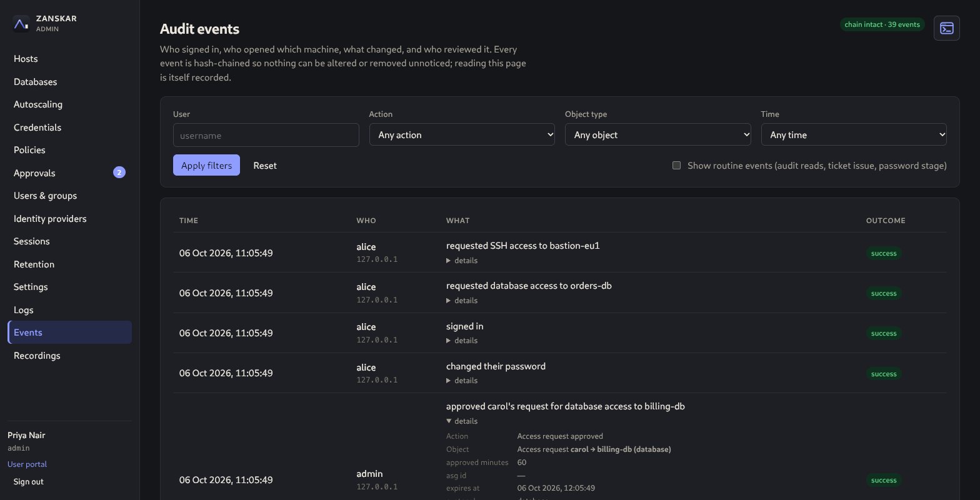The image size is (980, 500).
Task: Click the OUTCOME column header
Action: coord(886,221)
